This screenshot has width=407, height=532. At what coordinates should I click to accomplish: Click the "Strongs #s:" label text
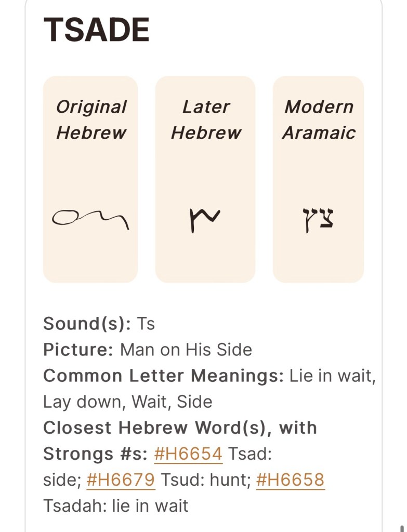click(96, 454)
